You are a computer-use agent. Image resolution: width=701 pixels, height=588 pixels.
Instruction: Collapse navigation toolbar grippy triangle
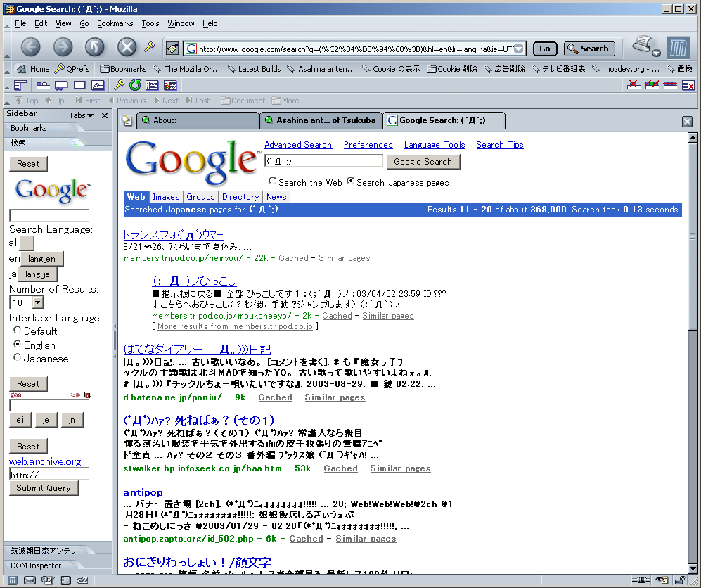click(7, 57)
